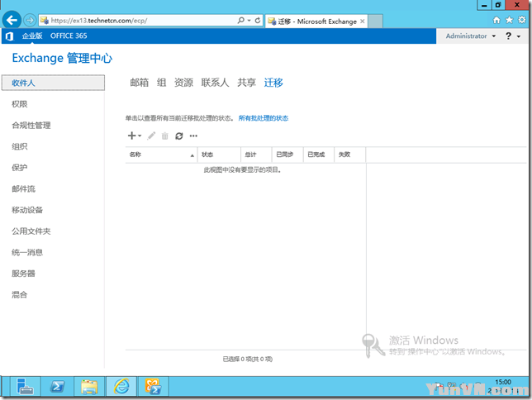Click the trash Delete icon

[x=165, y=136]
